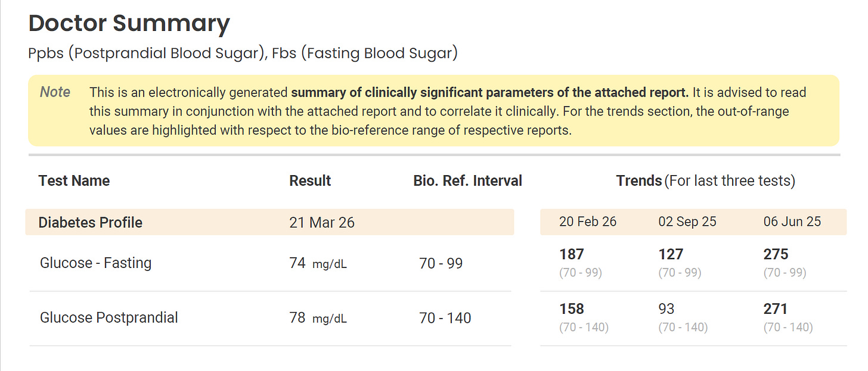
Task: Select the 74 mg/dL fasting result
Action: point(318,263)
